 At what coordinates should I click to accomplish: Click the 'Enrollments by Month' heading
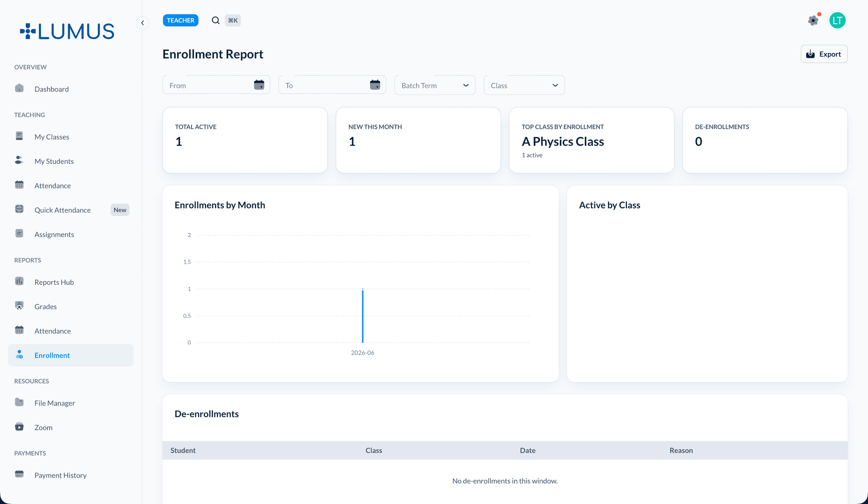220,205
